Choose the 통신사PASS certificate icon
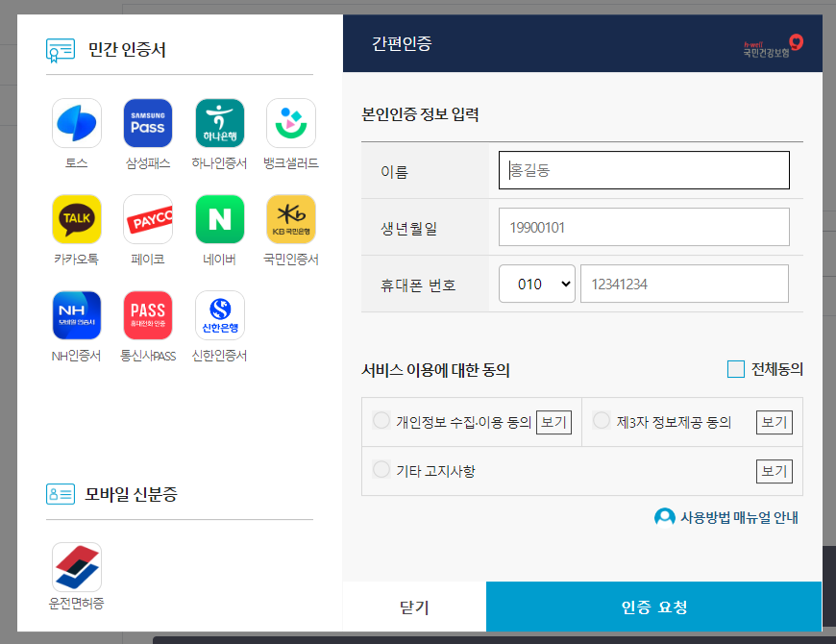This screenshot has width=836, height=644. [x=148, y=315]
